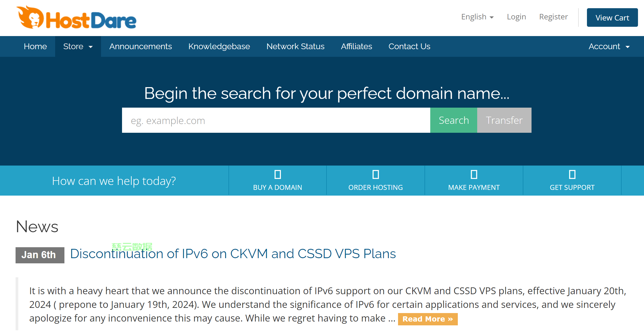Expand the Store menu dropdown
This screenshot has width=644, height=333.
coord(78,46)
